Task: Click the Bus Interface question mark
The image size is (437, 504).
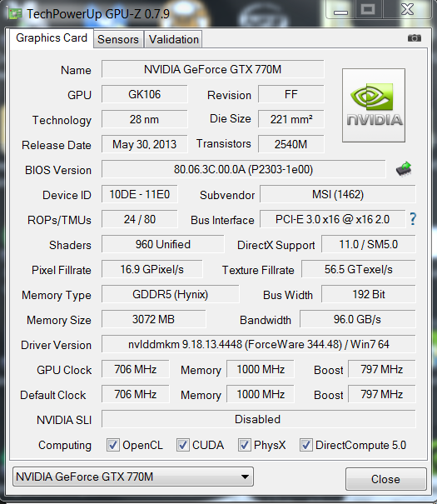Action: (x=413, y=219)
